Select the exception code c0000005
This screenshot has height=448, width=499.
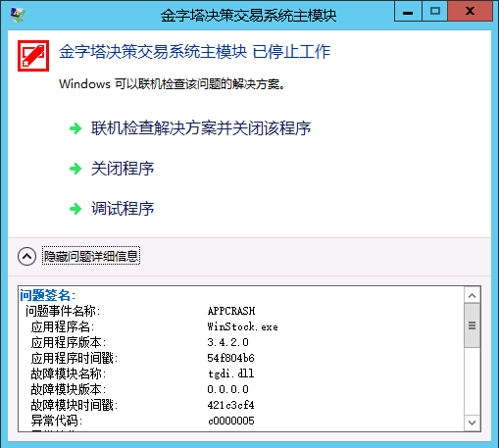pos(231,421)
